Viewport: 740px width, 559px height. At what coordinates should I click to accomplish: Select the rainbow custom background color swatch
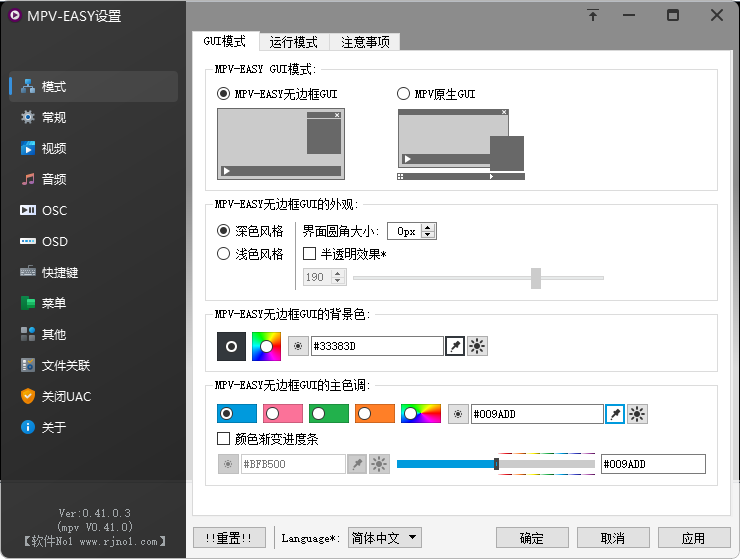tap(266, 347)
